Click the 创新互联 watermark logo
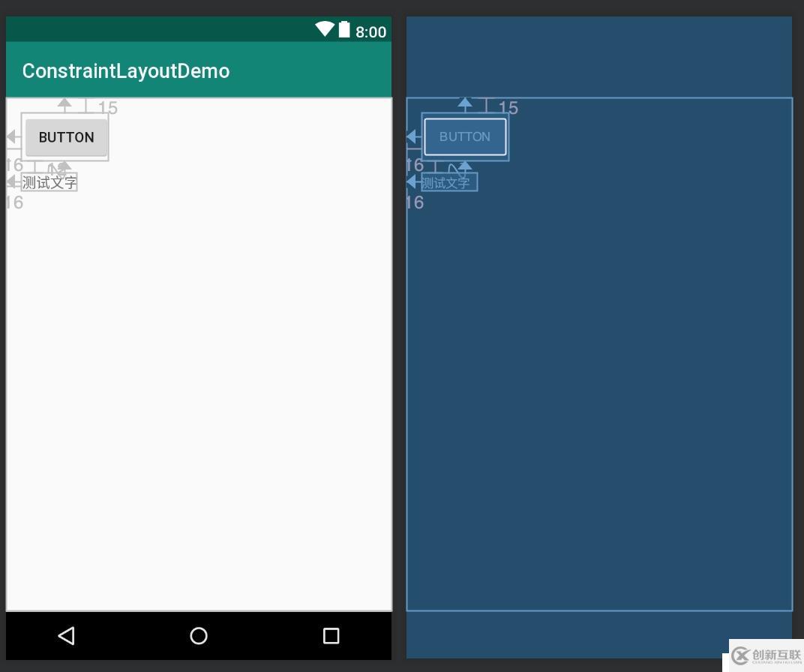This screenshot has height=672, width=804. [x=766, y=655]
